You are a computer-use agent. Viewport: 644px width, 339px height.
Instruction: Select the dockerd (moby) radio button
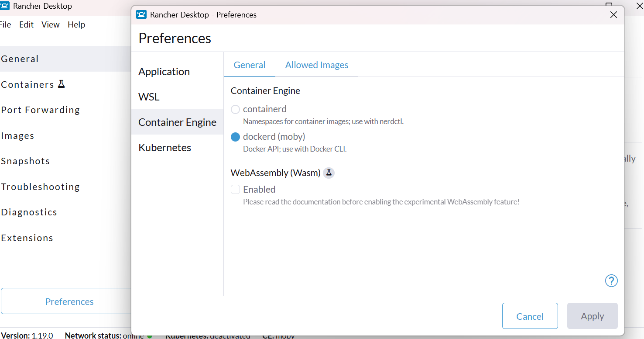236,137
